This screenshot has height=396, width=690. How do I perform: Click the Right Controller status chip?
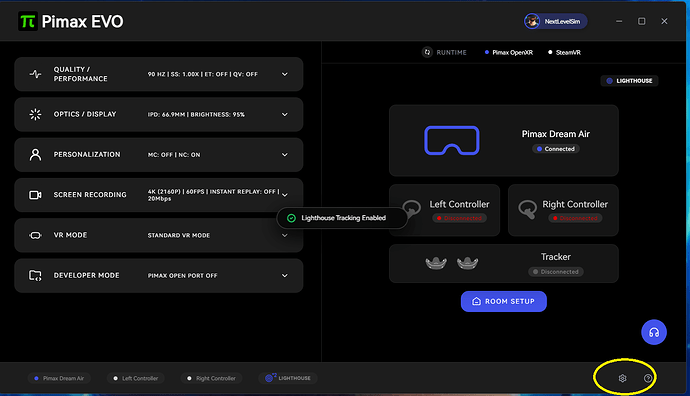tap(211, 378)
